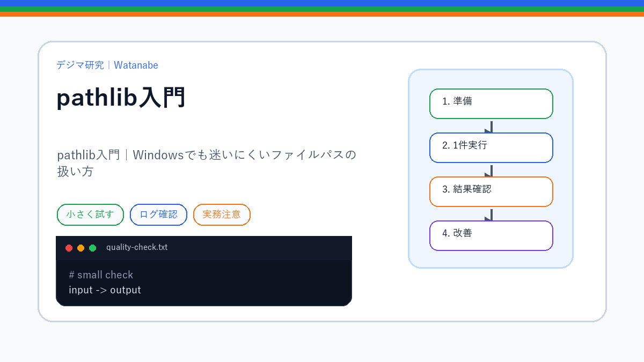Click the '# small check' comment line
644x362 pixels.
point(101,275)
